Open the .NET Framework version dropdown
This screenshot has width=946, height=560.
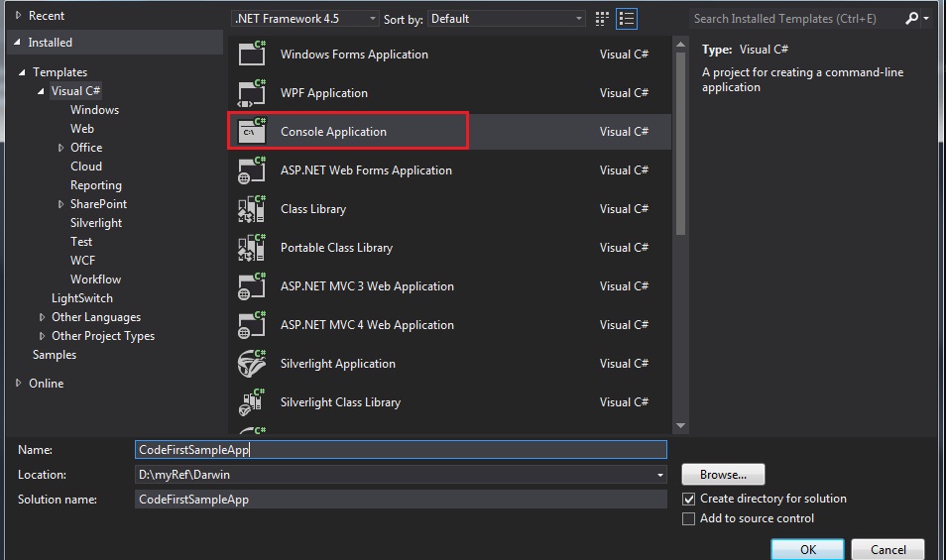click(305, 19)
